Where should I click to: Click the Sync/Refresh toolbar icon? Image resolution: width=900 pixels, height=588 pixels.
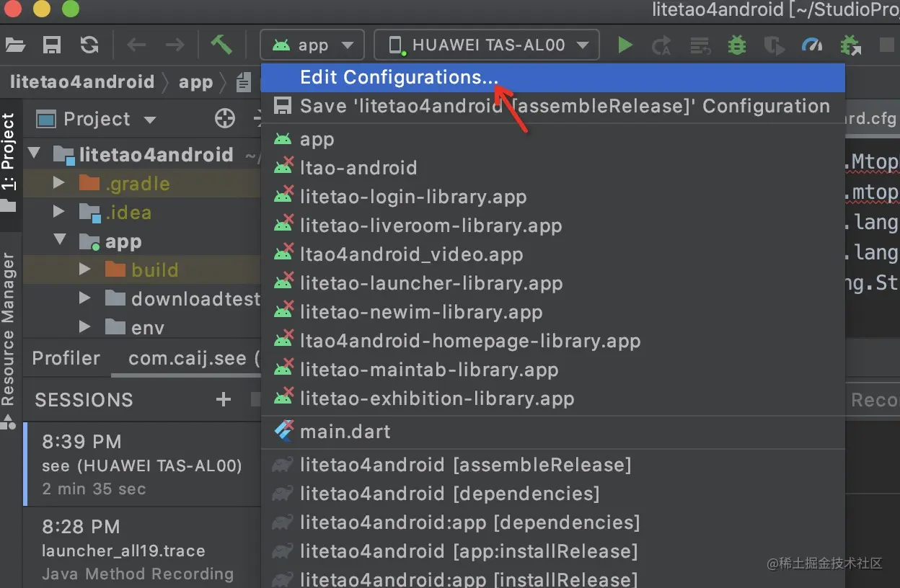click(x=89, y=45)
